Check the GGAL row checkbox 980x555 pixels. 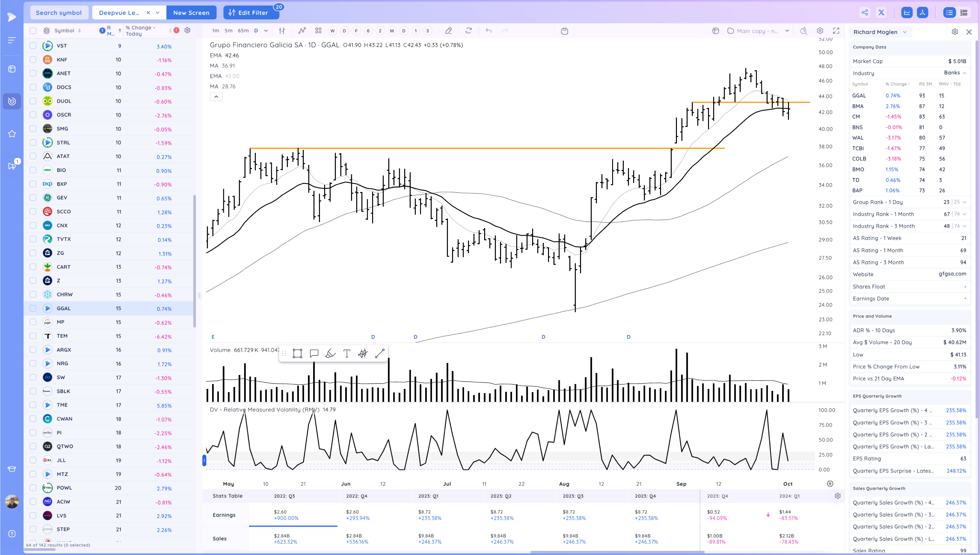click(33, 308)
